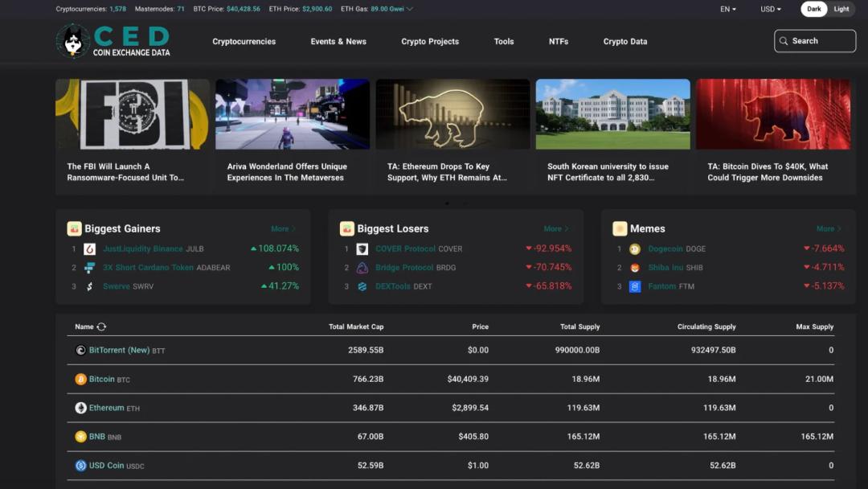Switch to Light theme

(841, 9)
